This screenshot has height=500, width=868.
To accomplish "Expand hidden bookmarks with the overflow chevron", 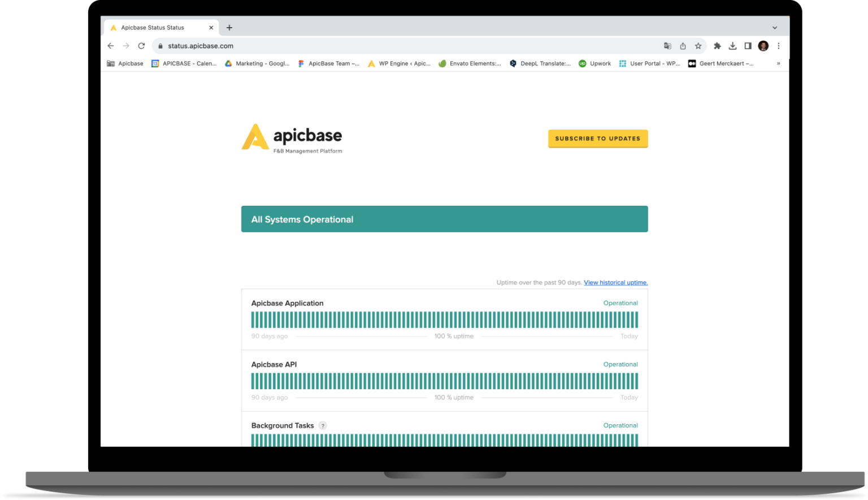I will click(778, 63).
